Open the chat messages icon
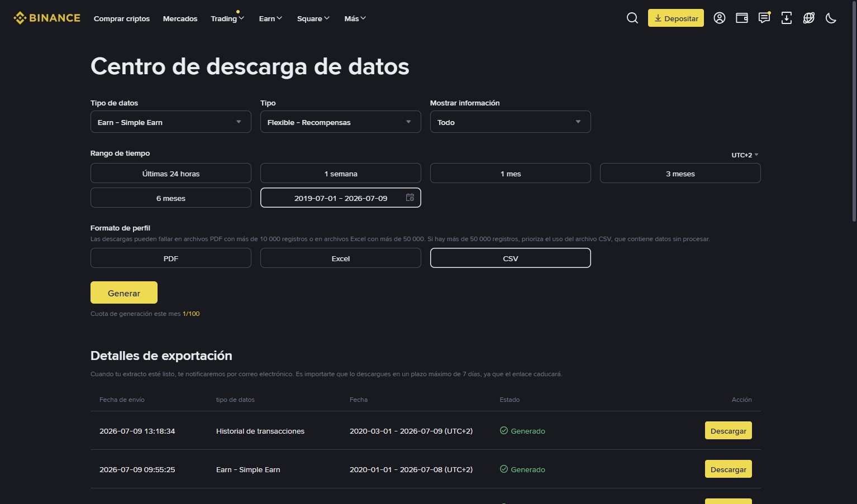 [x=764, y=18]
